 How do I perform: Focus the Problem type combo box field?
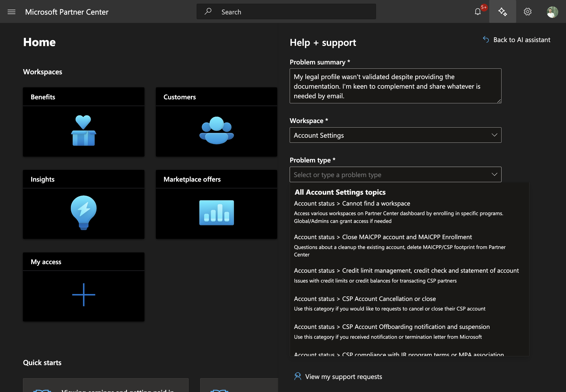point(395,174)
